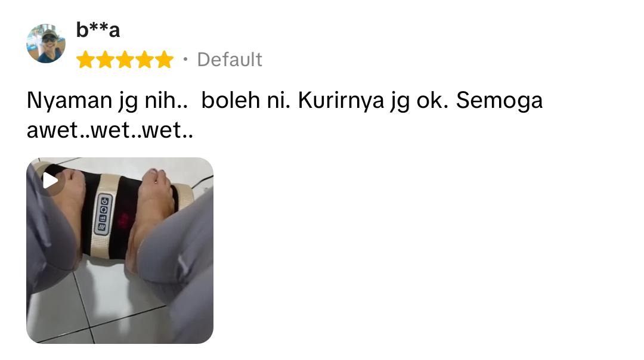Select the fourth rating star
The image size is (644, 360).
[x=144, y=60]
